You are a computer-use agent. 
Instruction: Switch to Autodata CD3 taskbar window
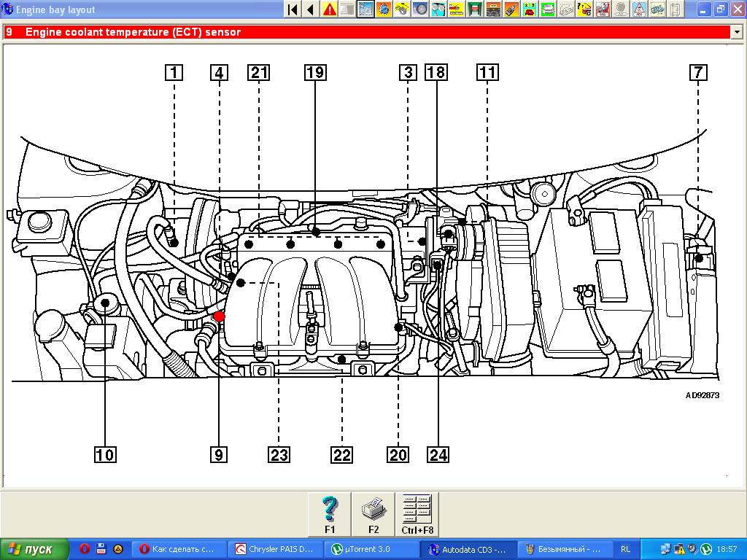click(x=469, y=549)
